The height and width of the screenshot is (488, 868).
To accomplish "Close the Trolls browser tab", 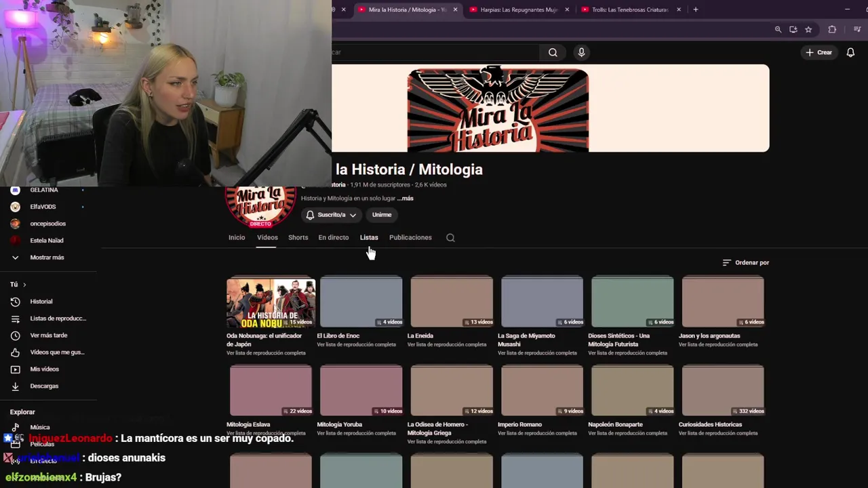I will pos(678,9).
